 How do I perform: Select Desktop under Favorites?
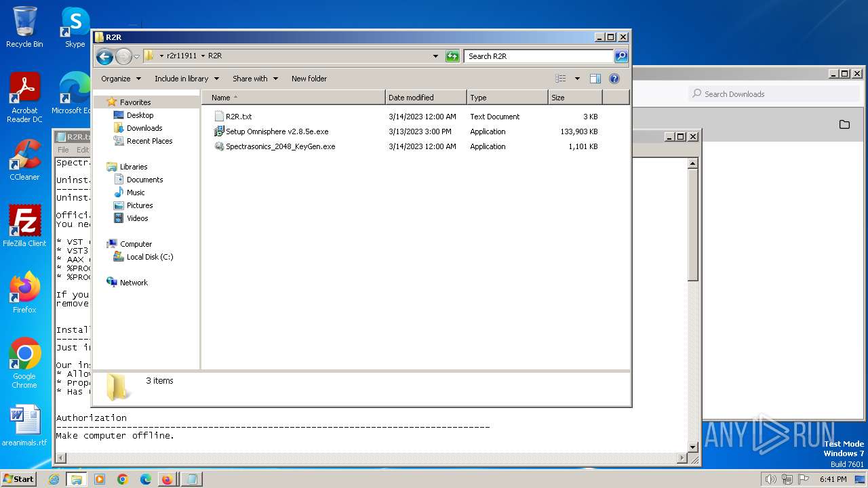pos(140,115)
